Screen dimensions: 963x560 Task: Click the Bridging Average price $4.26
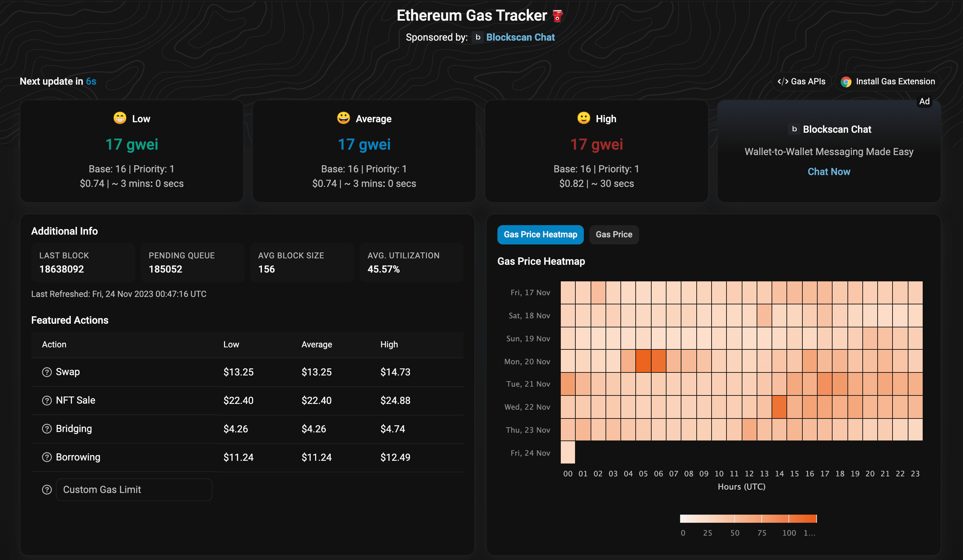314,429
